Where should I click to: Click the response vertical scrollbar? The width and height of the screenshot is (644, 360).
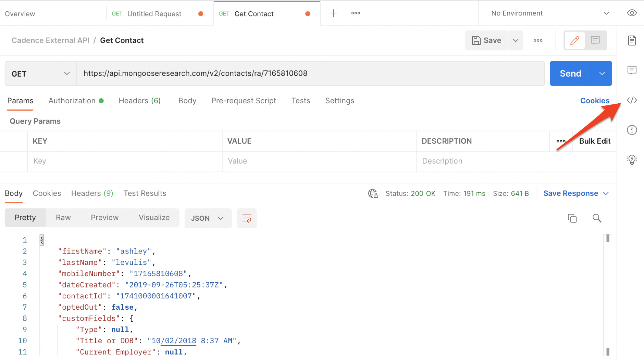pyautogui.click(x=608, y=294)
